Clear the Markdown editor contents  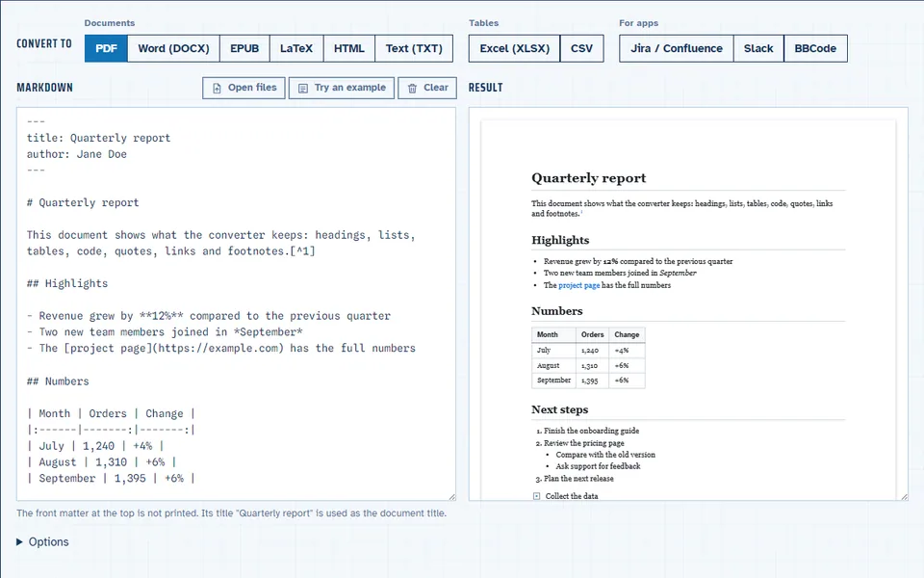(427, 88)
